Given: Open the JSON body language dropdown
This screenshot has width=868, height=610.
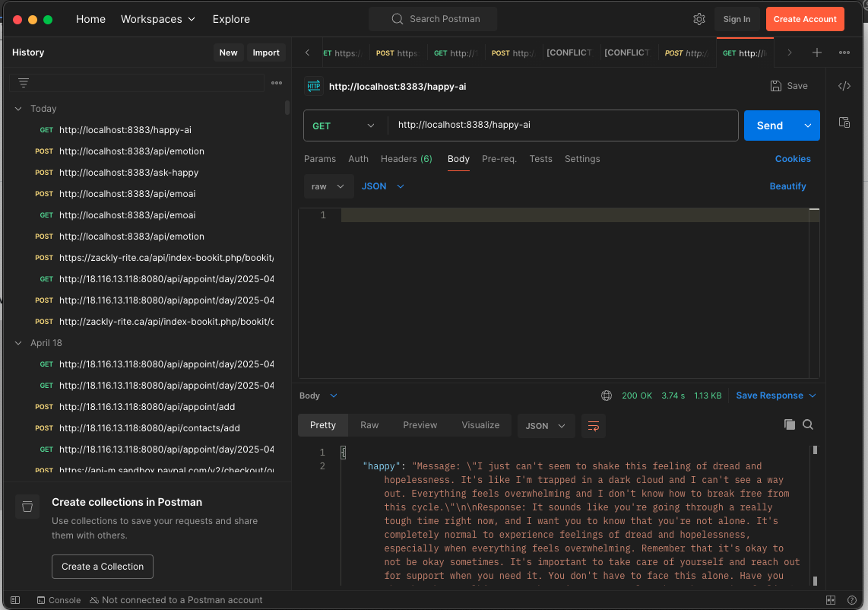Looking at the screenshot, I should point(382,186).
